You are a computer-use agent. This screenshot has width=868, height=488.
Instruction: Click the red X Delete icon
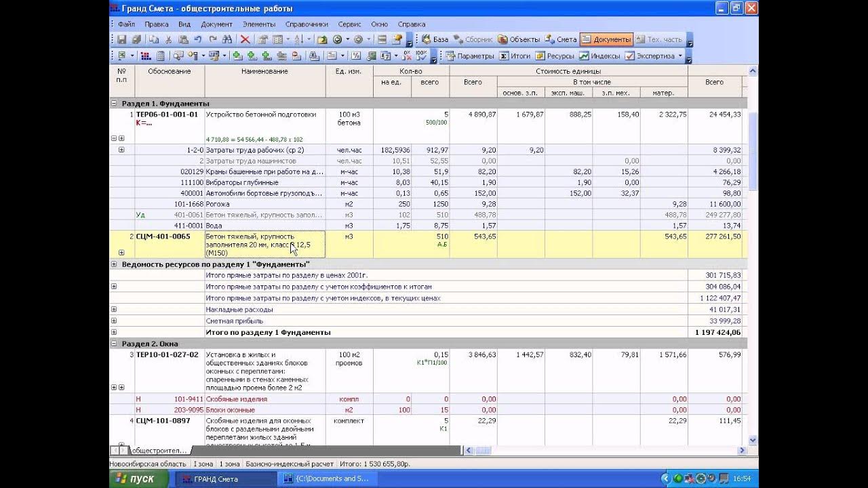coord(245,39)
